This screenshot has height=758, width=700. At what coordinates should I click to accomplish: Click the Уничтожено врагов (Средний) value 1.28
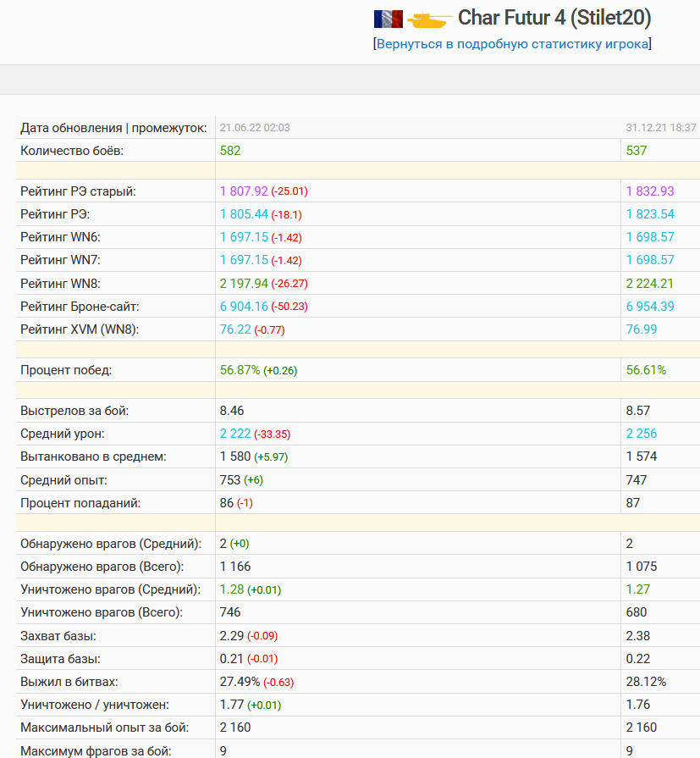coord(232,589)
